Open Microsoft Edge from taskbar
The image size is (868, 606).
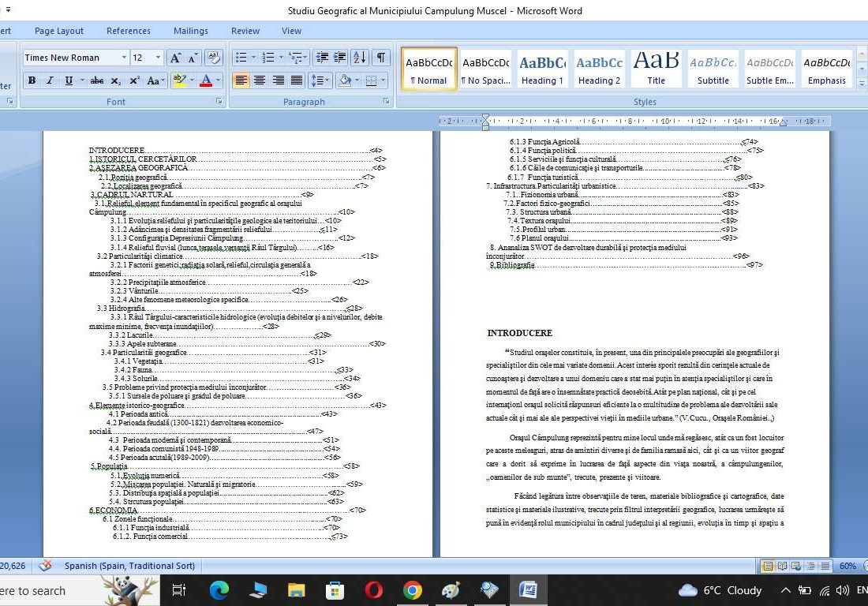pos(219,590)
